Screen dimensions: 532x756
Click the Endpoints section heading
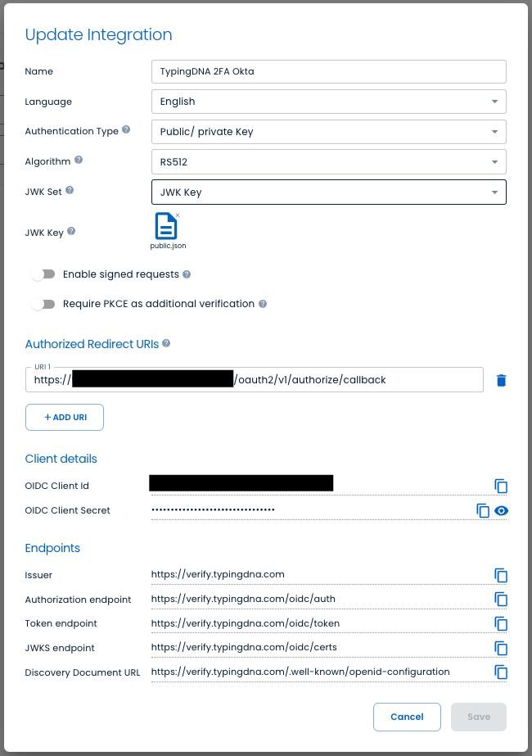tap(52, 548)
